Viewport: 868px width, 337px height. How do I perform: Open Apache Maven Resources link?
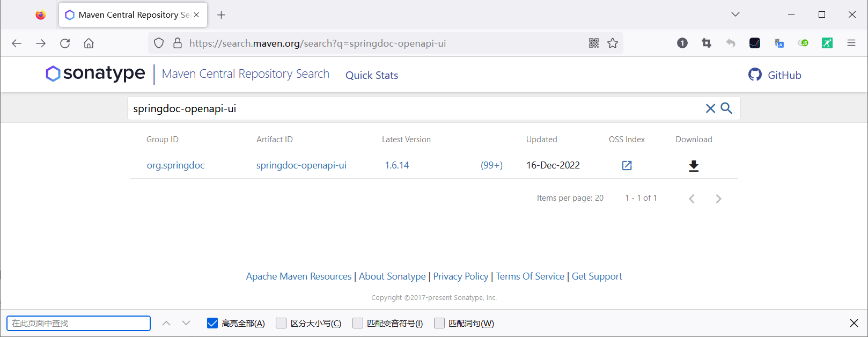point(299,276)
